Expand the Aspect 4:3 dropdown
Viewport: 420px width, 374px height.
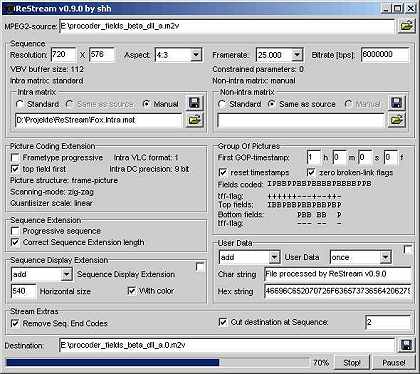196,54
